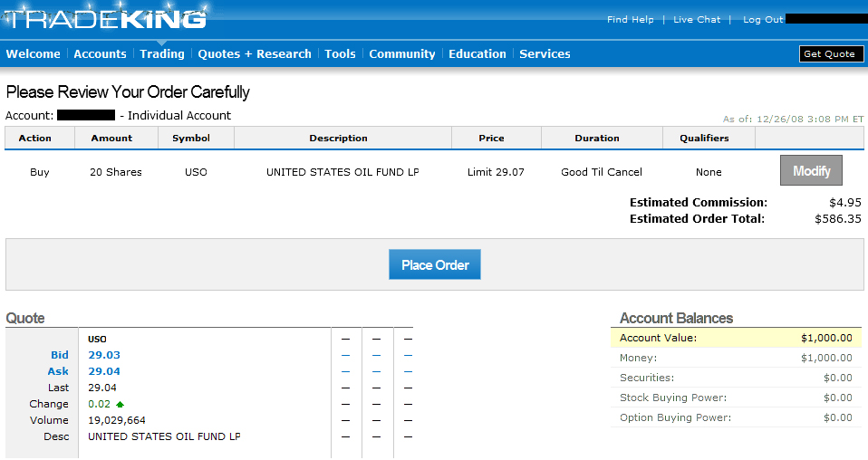
Task: Modify the USO buy order
Action: point(811,170)
